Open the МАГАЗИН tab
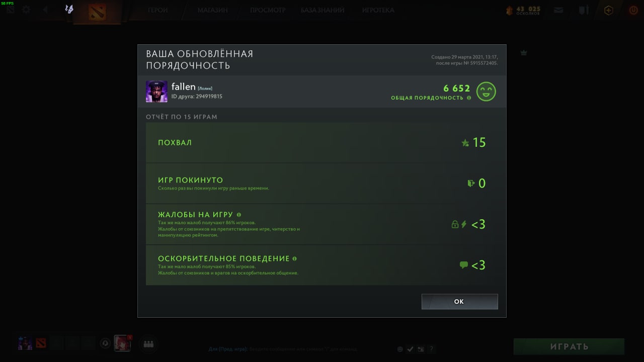The image size is (644, 362). 212,10
